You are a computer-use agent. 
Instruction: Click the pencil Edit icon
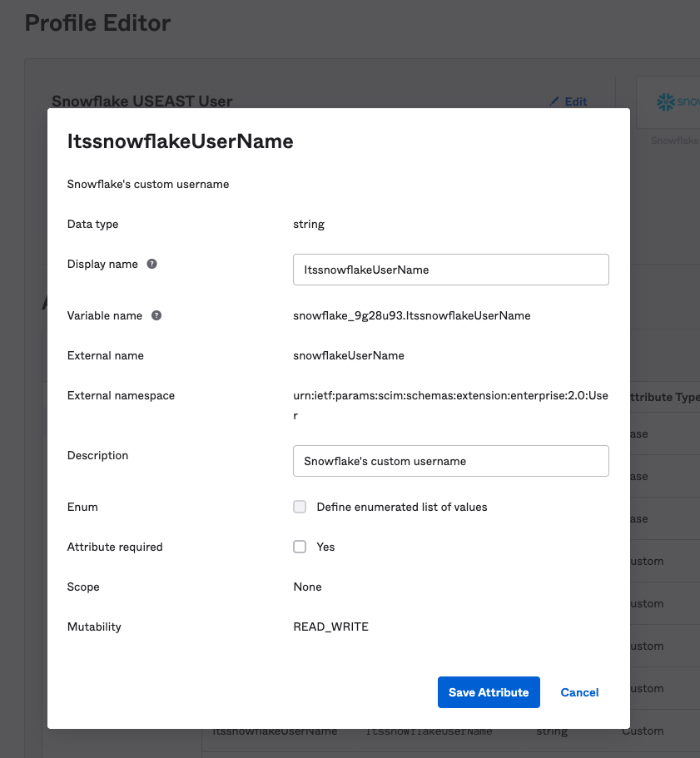554,102
